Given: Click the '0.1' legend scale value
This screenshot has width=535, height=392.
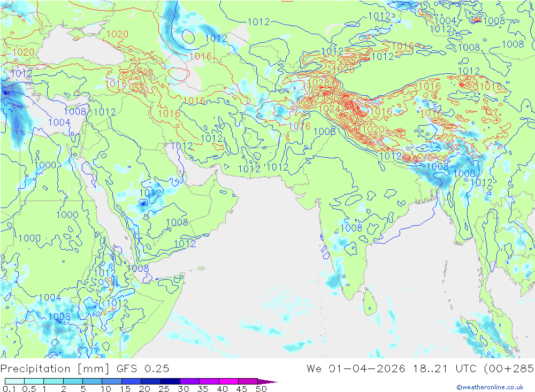Looking at the screenshot, I should [x=9, y=389].
